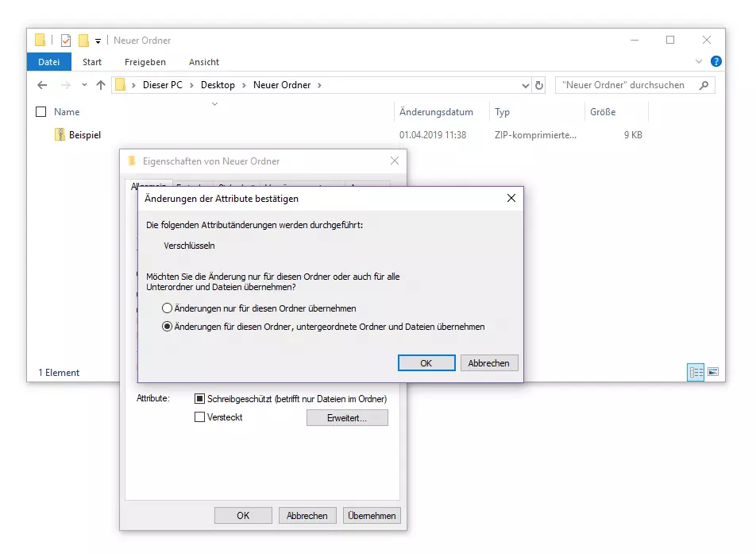The image size is (756, 554).
Task: Expand chevron after Neuer Ordner breadcrumb
Action: click(319, 85)
